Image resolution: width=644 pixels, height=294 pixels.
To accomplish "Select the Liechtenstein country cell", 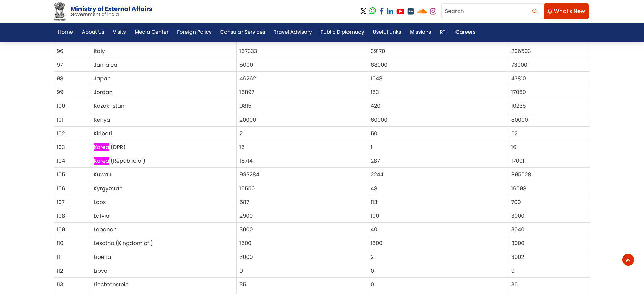I will click(x=164, y=285).
